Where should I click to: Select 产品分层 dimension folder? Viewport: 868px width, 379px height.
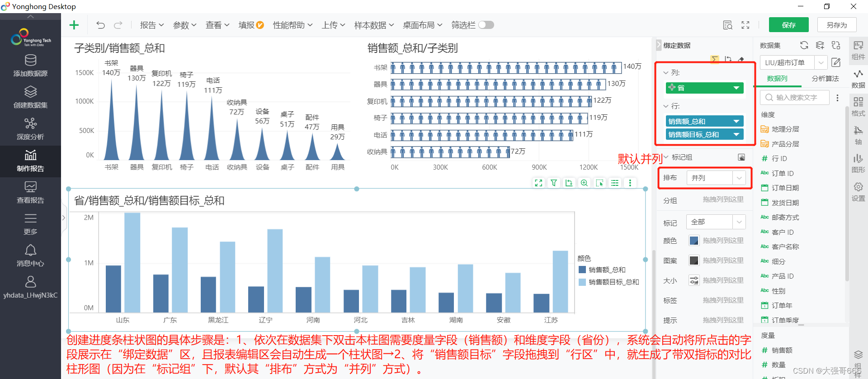pos(780,144)
